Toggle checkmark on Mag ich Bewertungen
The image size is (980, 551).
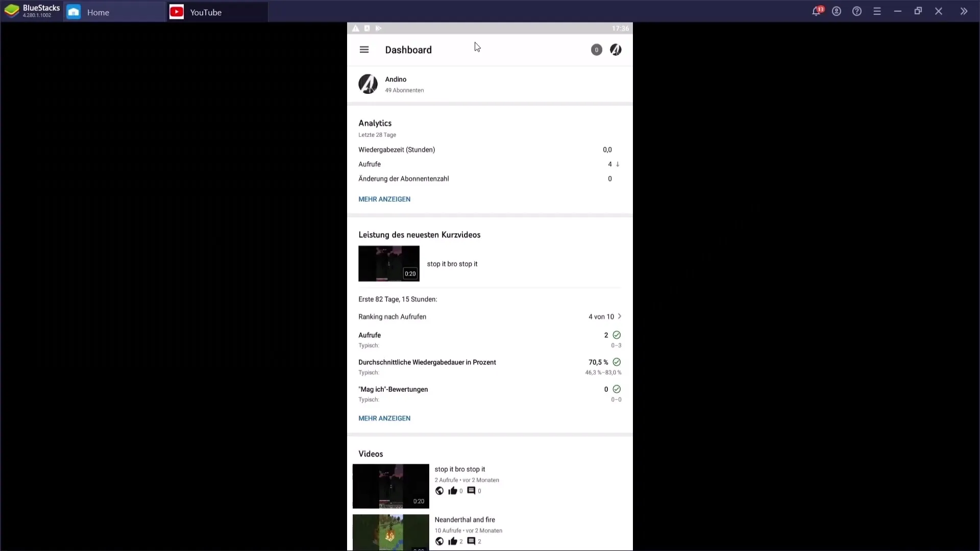[617, 390]
